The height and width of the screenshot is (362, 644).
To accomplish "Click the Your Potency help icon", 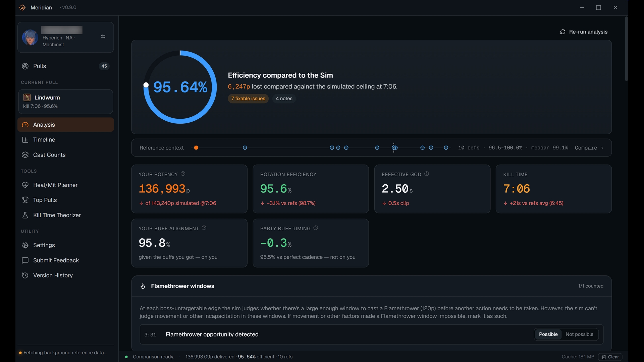I will 183,174.
